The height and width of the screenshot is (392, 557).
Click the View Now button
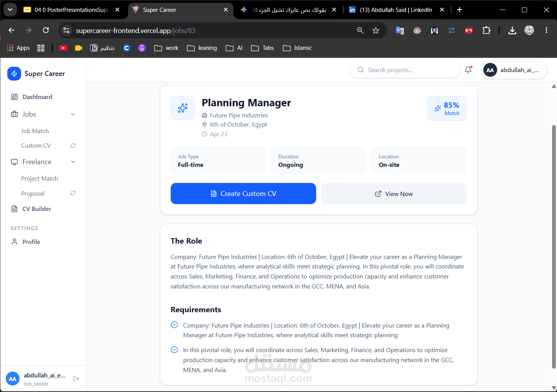tap(394, 194)
